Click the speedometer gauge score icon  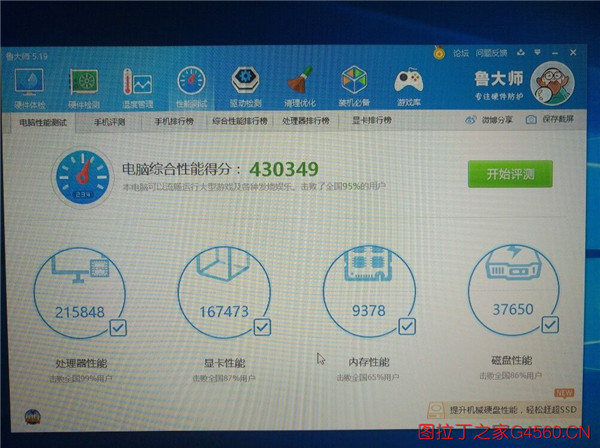83,177
